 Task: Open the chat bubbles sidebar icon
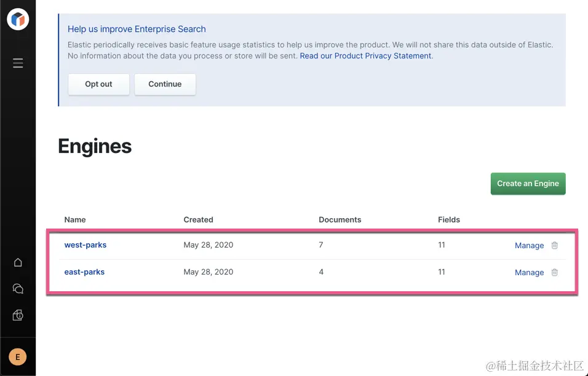pyautogui.click(x=18, y=289)
